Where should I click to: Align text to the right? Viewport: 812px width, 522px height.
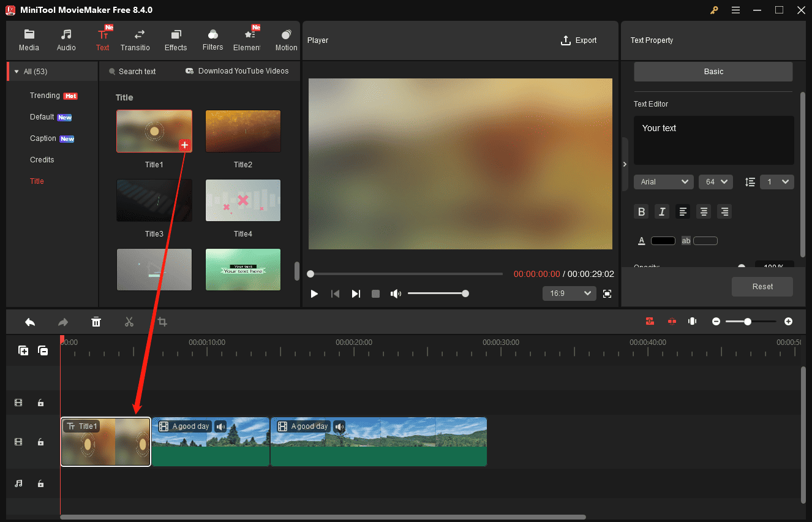pos(725,212)
